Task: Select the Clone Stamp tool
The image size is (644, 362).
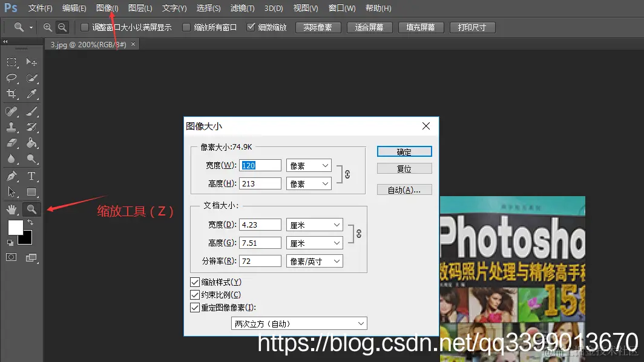Action: click(x=11, y=127)
